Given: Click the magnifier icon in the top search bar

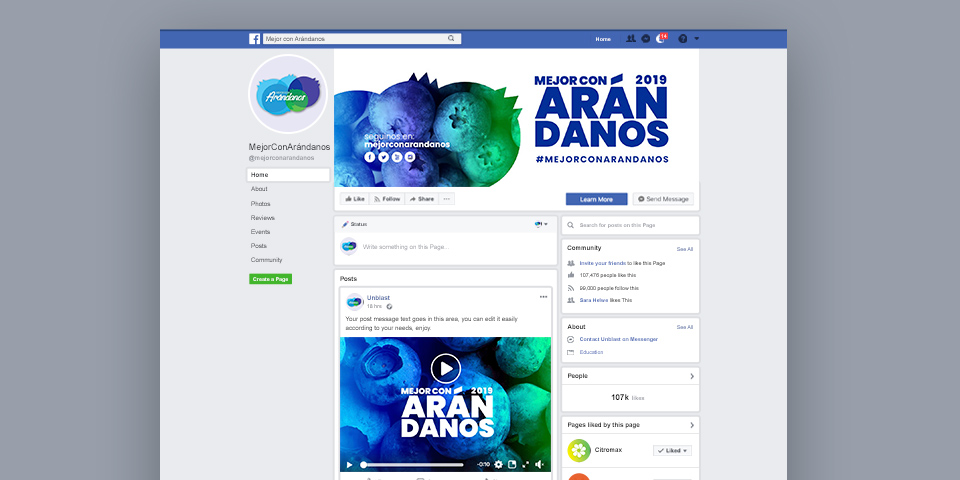Looking at the screenshot, I should click(x=451, y=39).
